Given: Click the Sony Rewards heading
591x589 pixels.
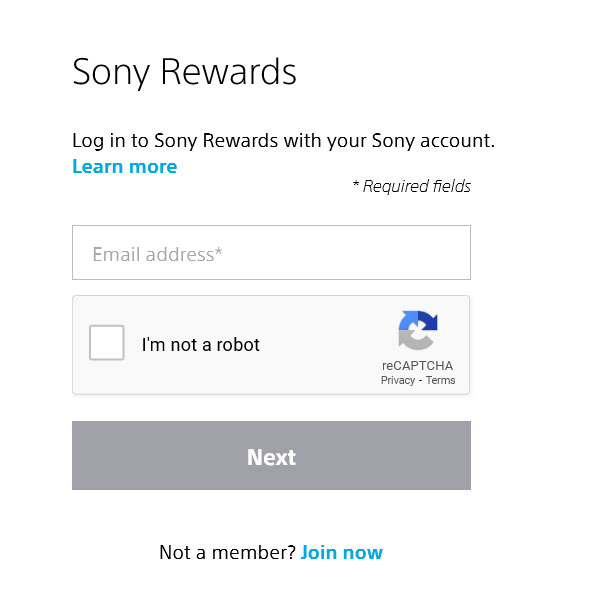Looking at the screenshot, I should click(184, 72).
